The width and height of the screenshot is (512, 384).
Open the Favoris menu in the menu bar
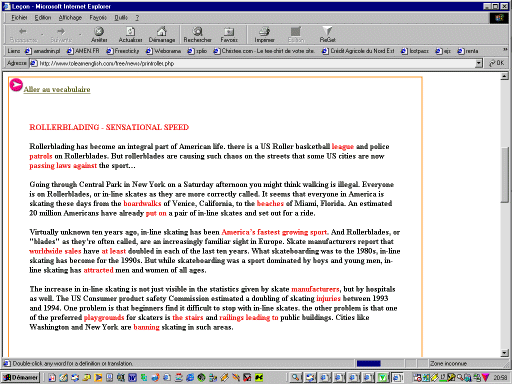coord(98,18)
